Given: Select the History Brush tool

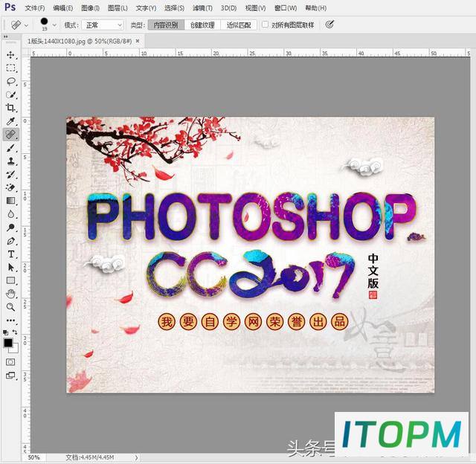Looking at the screenshot, I should coord(11,175).
